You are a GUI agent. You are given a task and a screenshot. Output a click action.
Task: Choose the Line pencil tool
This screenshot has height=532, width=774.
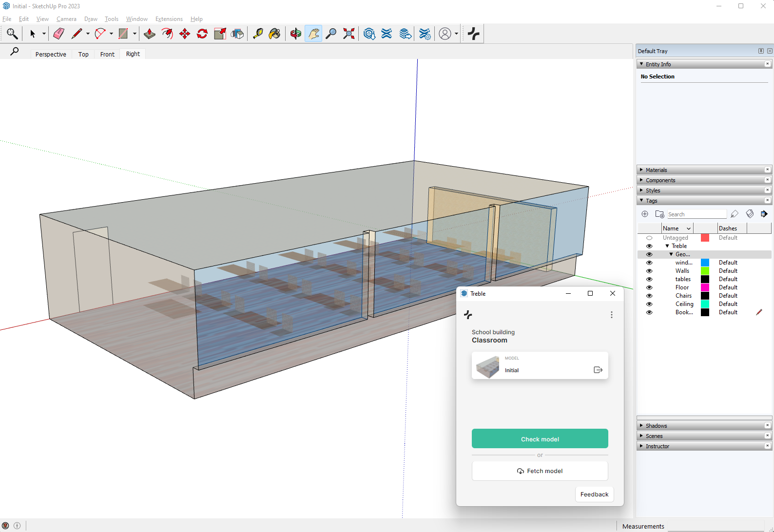(x=77, y=34)
